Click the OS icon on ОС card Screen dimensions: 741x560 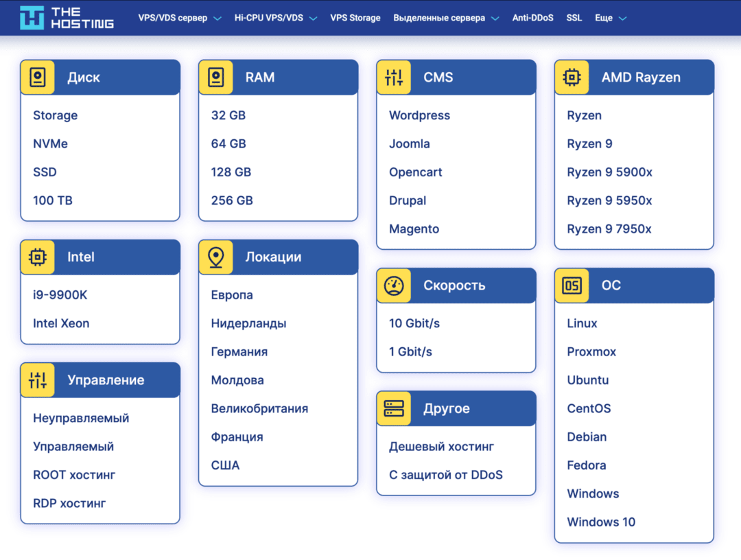572,285
